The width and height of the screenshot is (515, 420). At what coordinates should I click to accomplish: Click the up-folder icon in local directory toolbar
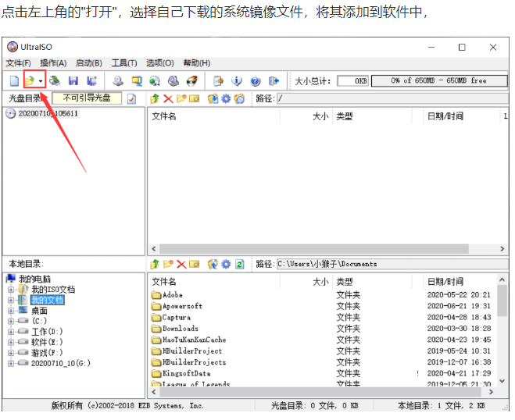155,264
